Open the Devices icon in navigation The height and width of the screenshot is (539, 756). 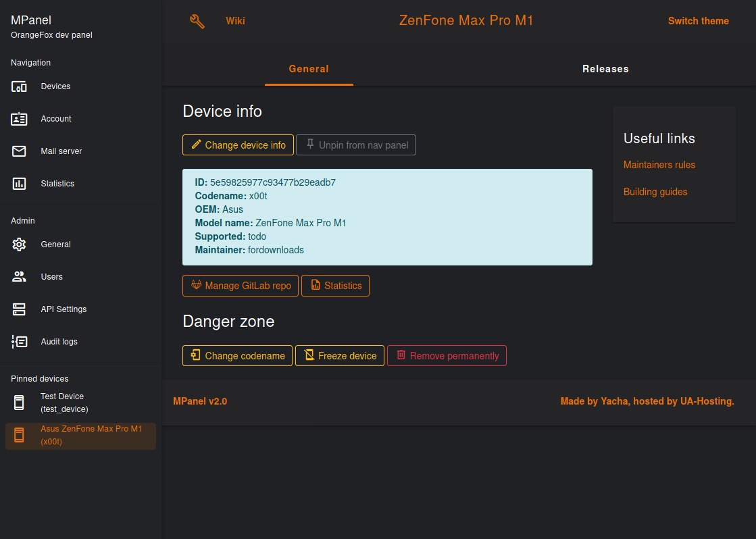[20, 86]
